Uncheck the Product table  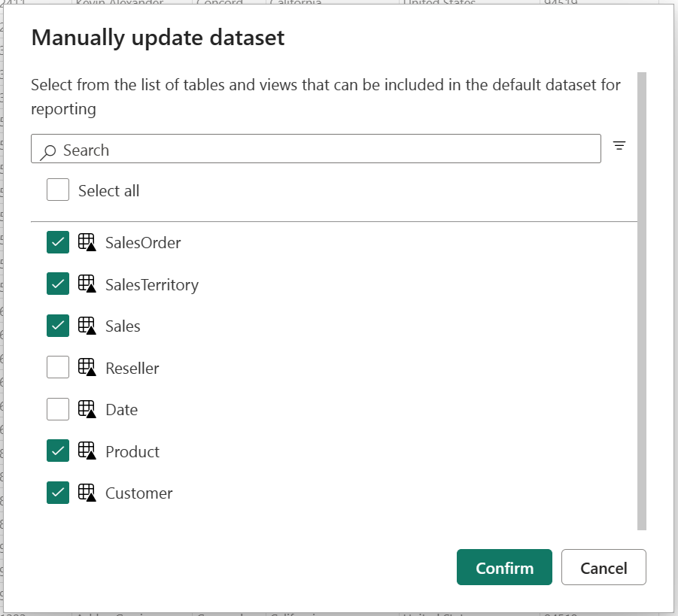point(58,451)
